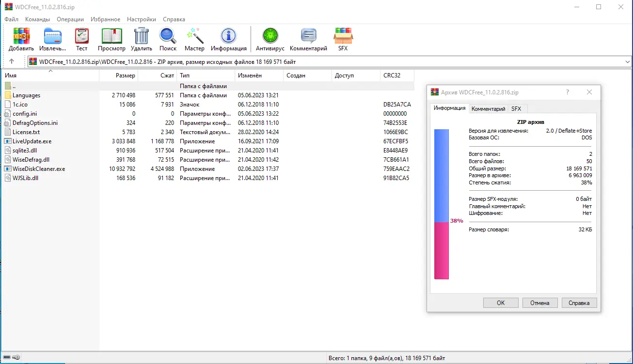633x364 pixels.
Task: Click the License.txt file icon
Action: click(8, 132)
